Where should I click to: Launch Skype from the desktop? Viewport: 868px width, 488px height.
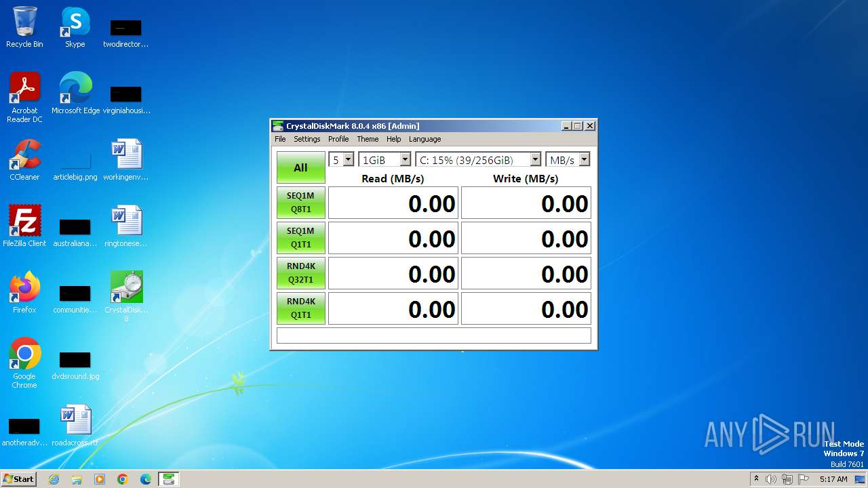point(75,27)
